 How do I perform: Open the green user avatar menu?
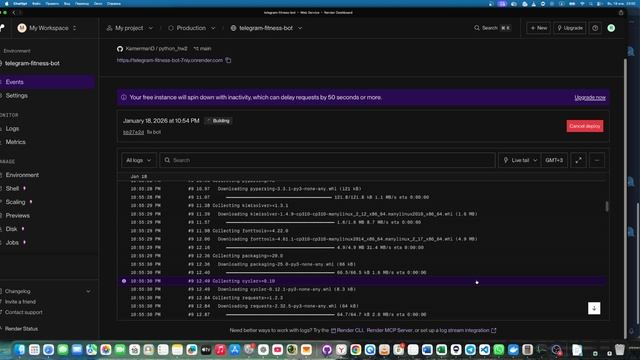coord(611,28)
